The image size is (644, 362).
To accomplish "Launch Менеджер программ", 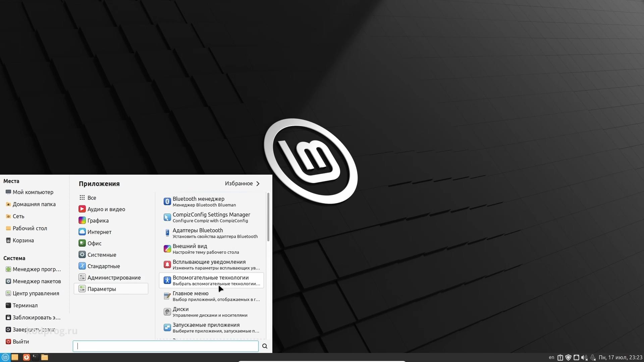I will pyautogui.click(x=33, y=269).
